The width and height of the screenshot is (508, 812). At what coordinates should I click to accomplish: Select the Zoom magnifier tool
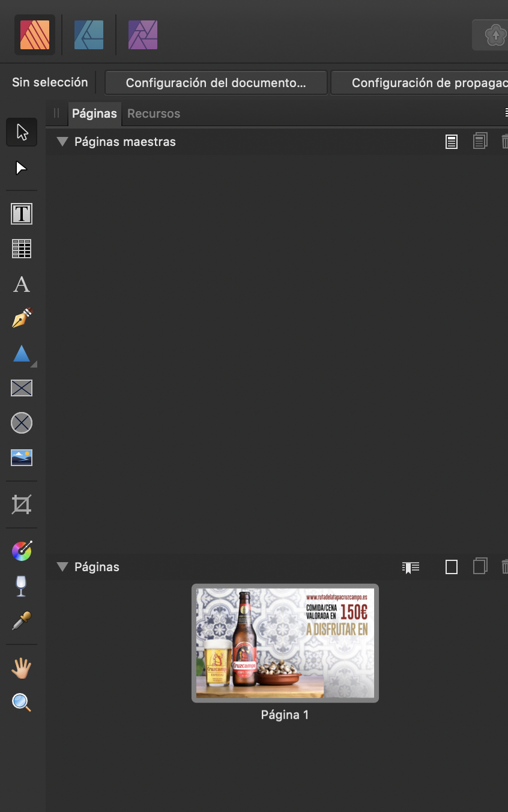(22, 702)
